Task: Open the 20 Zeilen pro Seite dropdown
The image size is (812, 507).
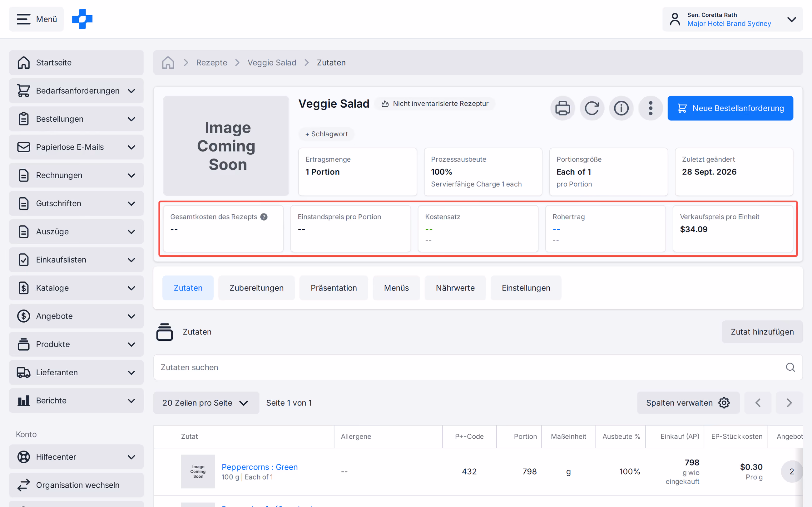Action: coord(206,403)
